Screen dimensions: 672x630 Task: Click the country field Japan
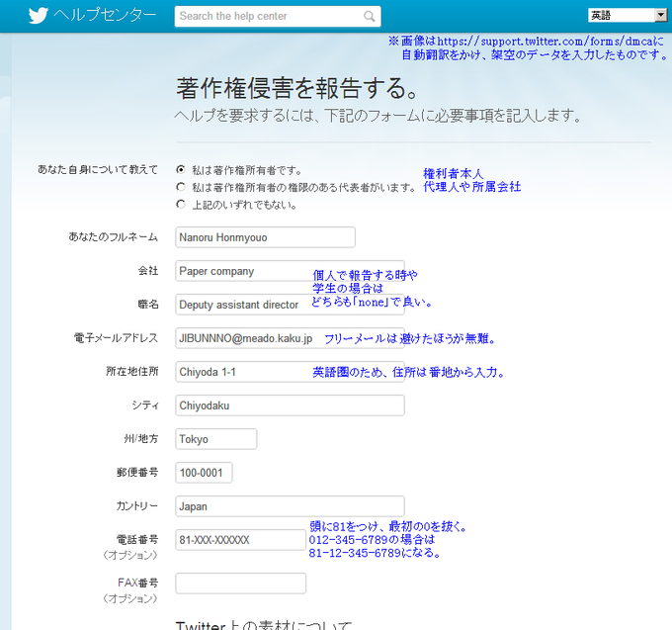290,506
